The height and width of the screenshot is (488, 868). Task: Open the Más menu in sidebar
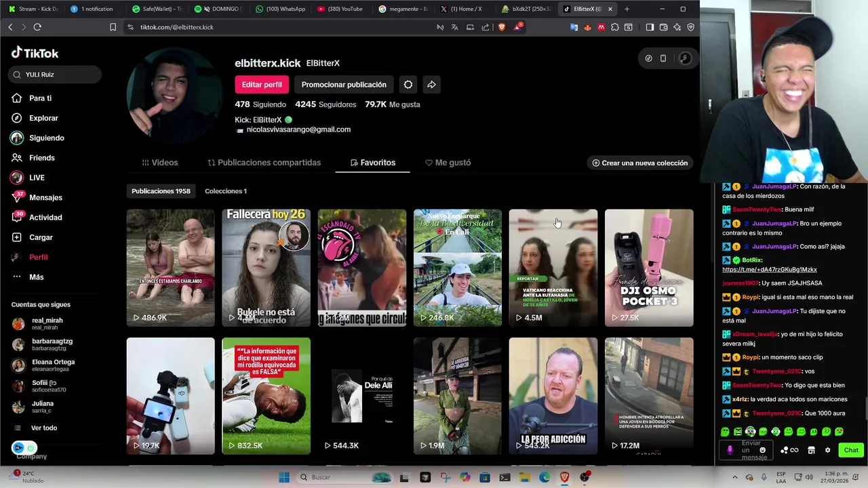point(28,277)
